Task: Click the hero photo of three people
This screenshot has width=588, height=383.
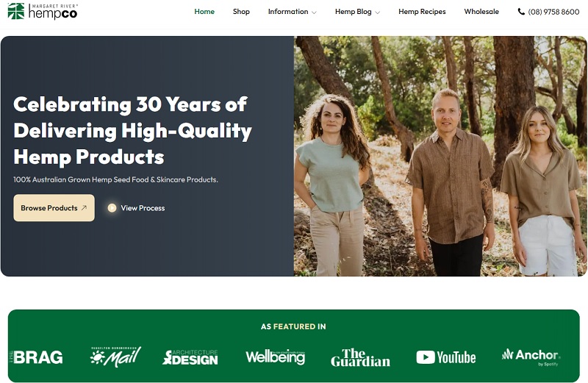Action: pos(440,156)
